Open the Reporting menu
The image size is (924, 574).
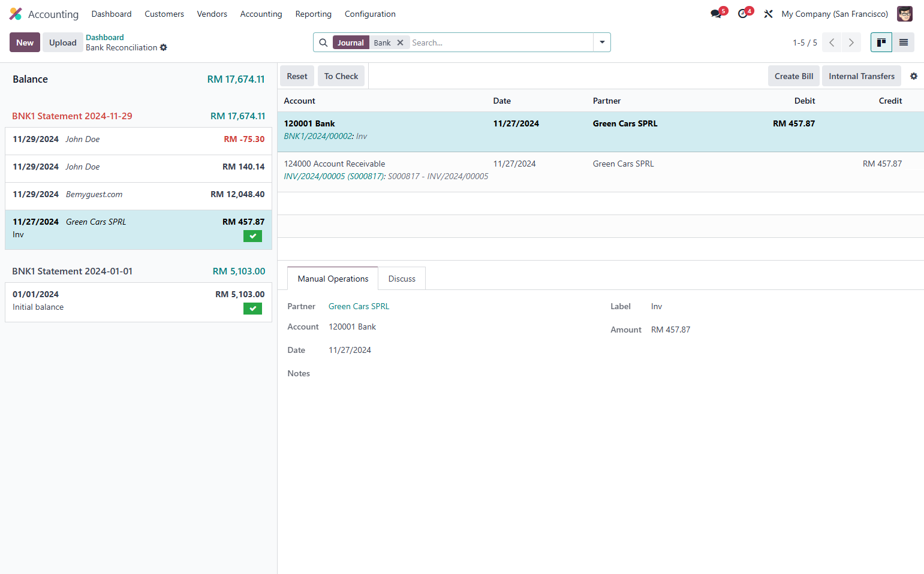tap(313, 14)
